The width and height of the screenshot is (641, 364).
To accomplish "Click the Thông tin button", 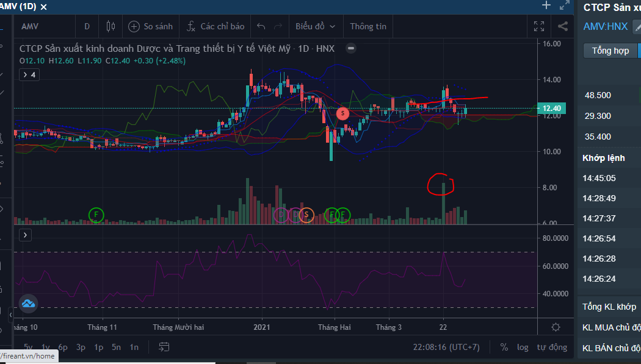I will point(368,26).
